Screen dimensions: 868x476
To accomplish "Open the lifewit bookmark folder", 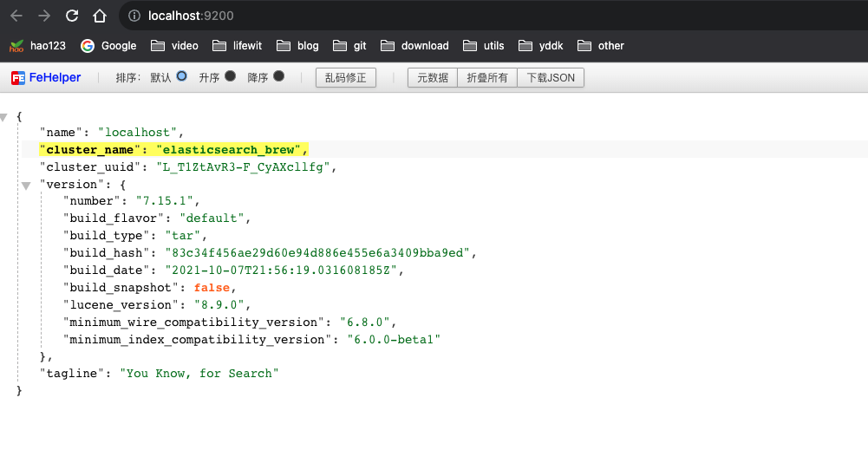I will click(237, 46).
